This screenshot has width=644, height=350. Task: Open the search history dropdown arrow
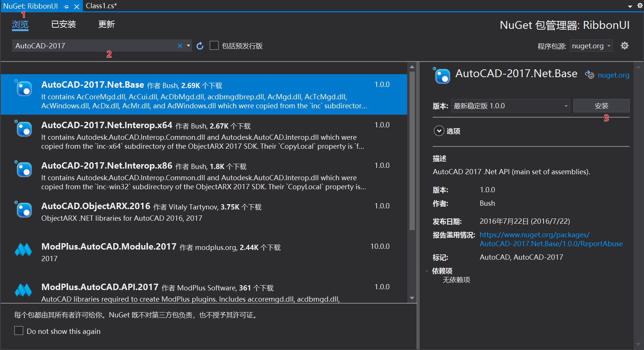click(x=188, y=46)
